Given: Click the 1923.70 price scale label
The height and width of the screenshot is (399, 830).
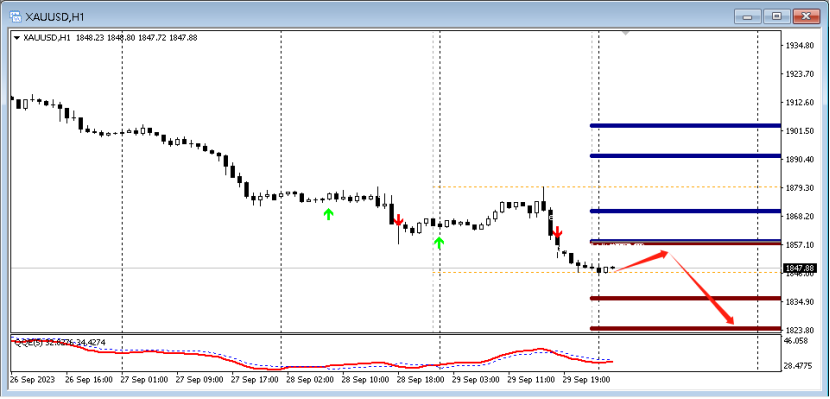Looking at the screenshot, I should [801, 74].
